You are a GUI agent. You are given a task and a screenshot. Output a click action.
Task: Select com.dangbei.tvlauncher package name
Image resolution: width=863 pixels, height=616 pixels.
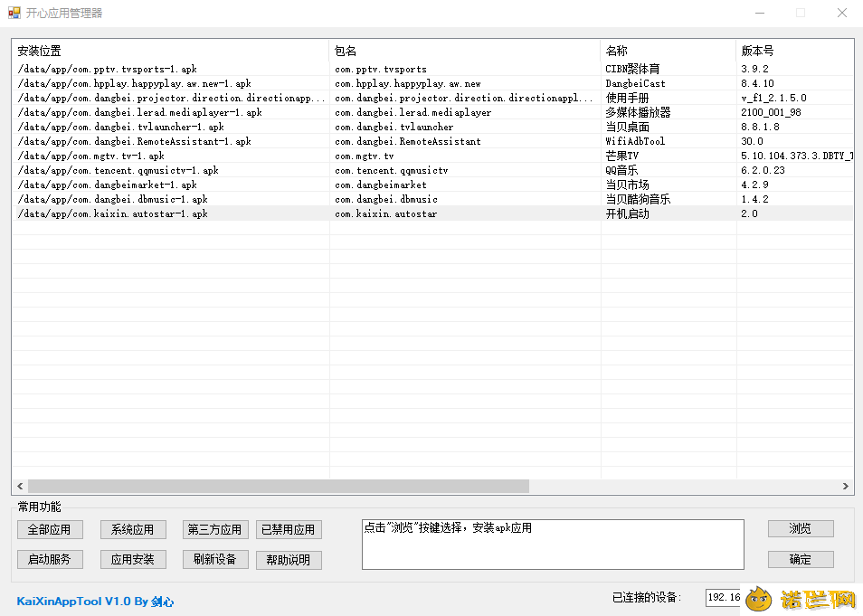[x=394, y=128]
